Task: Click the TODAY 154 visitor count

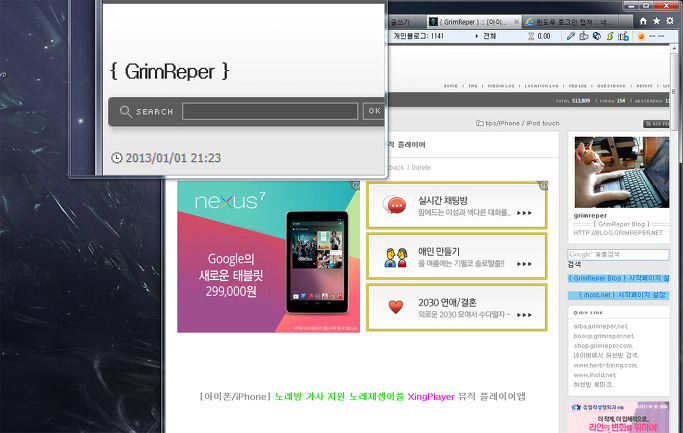Action: tap(612, 101)
